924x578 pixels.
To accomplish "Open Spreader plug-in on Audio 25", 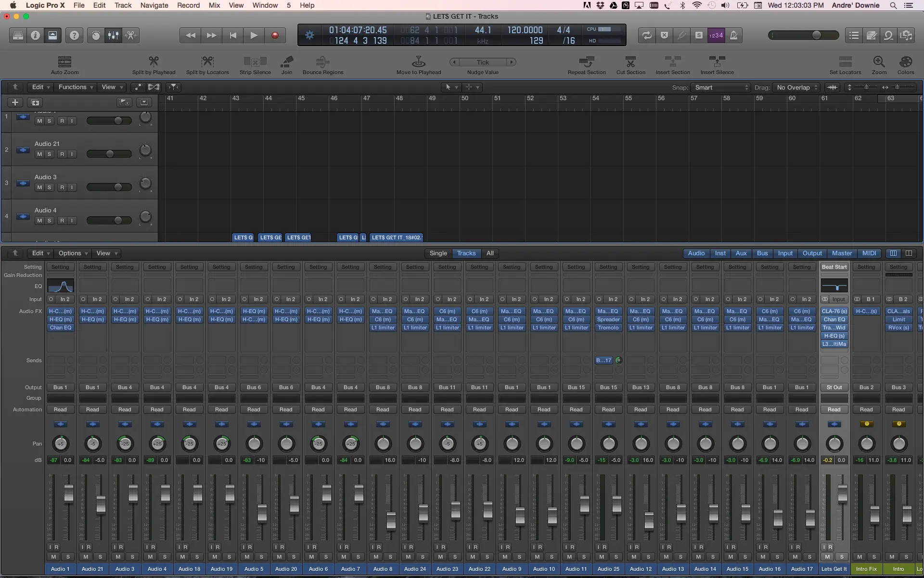I will coord(608,319).
